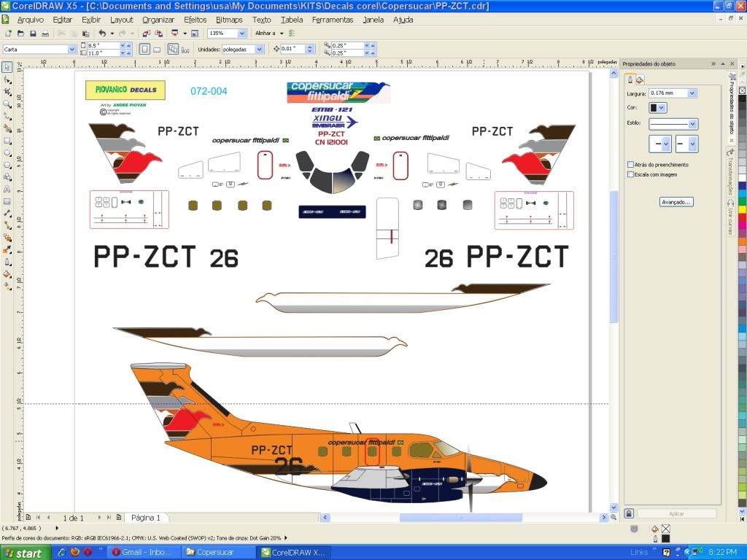Click the Import icon in the toolbar

pos(146,34)
